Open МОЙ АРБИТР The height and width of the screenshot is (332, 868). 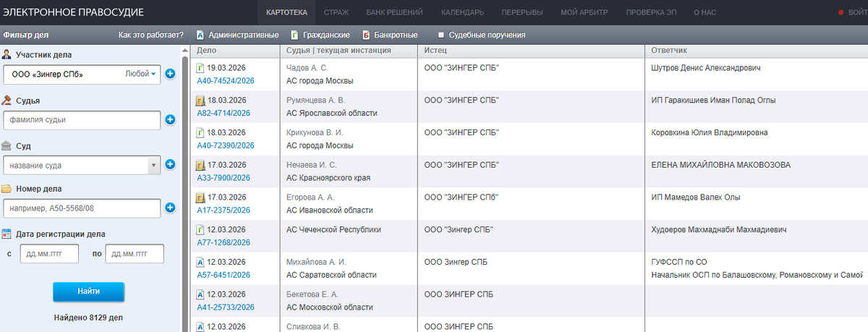(584, 12)
